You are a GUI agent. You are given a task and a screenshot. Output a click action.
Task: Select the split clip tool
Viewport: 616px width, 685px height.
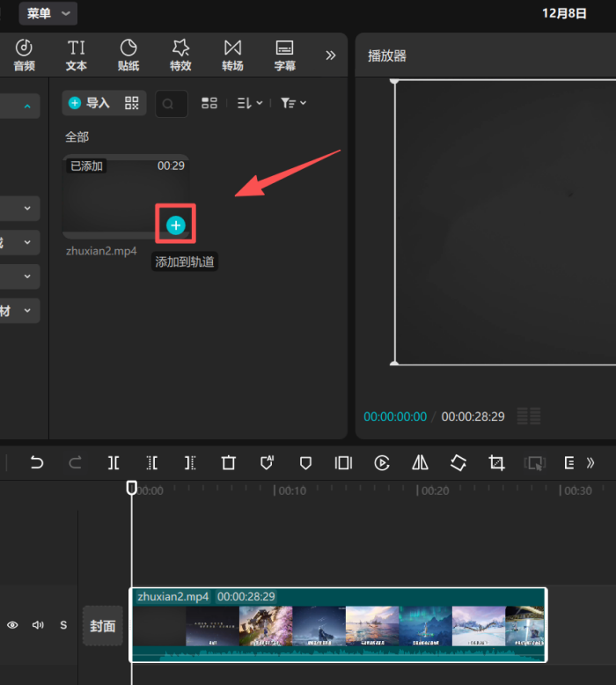(114, 462)
